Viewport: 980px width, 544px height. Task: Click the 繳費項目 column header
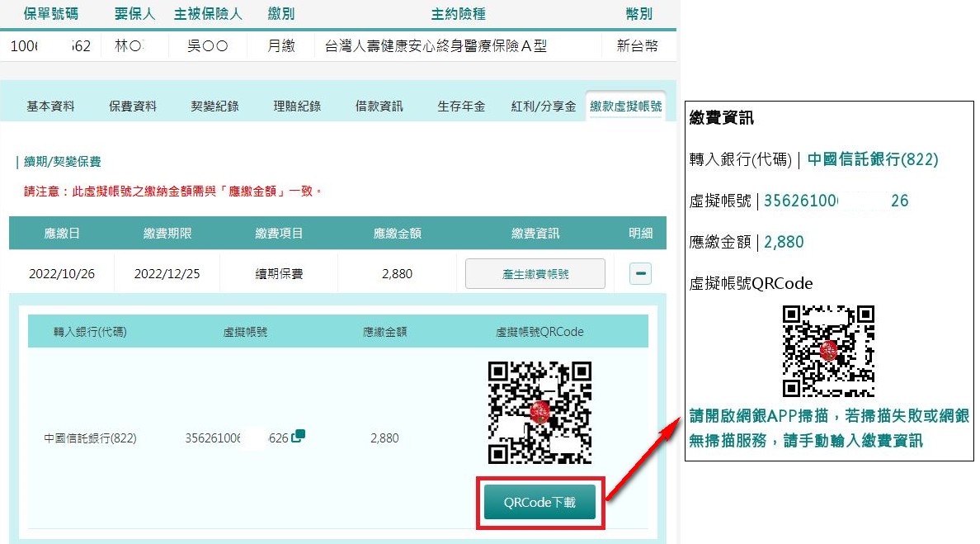click(x=279, y=234)
